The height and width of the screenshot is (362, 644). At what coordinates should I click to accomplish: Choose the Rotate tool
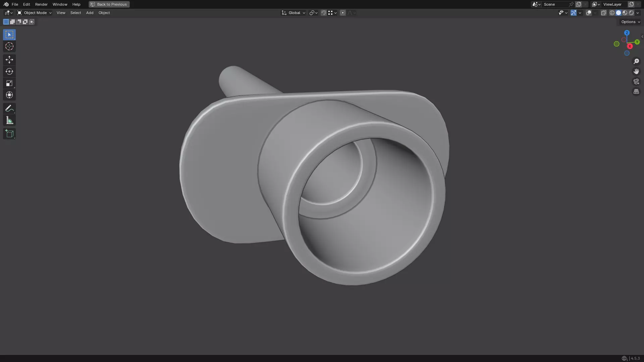(9, 71)
